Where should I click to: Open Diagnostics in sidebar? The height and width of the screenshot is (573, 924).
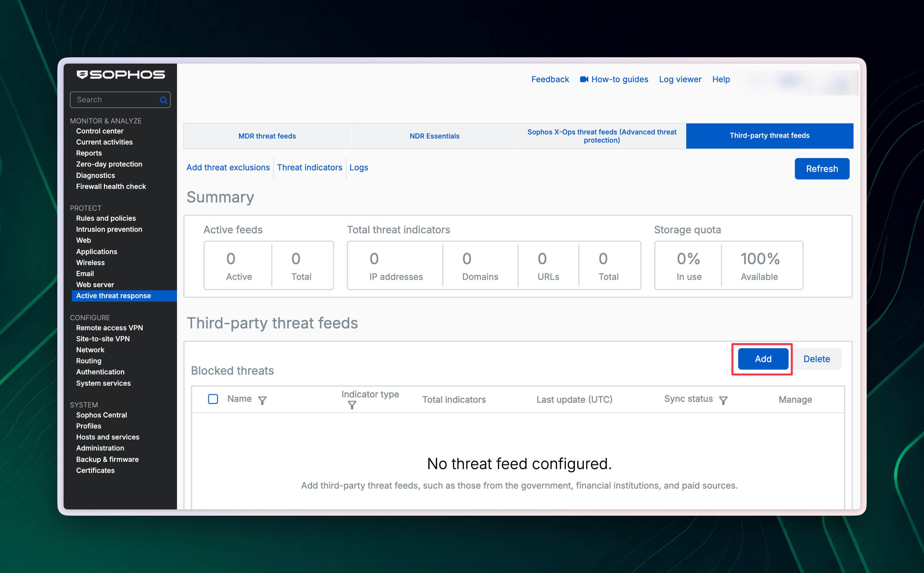[x=95, y=175]
